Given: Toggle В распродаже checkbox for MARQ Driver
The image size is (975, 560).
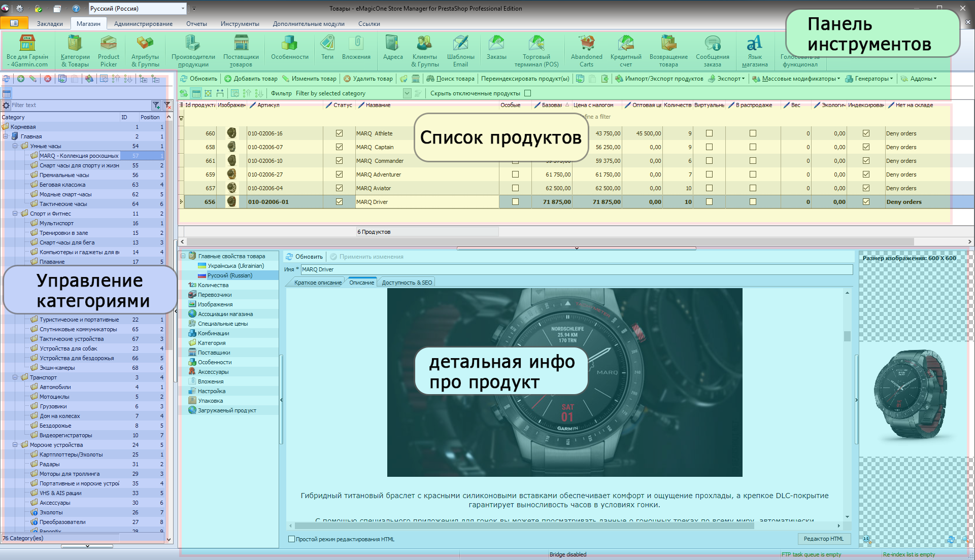Looking at the screenshot, I should (753, 202).
